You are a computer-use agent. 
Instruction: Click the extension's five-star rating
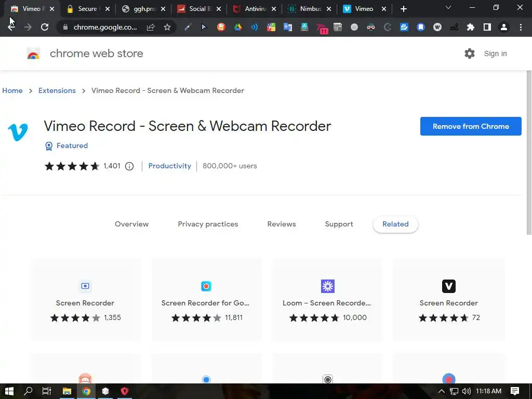(x=72, y=166)
